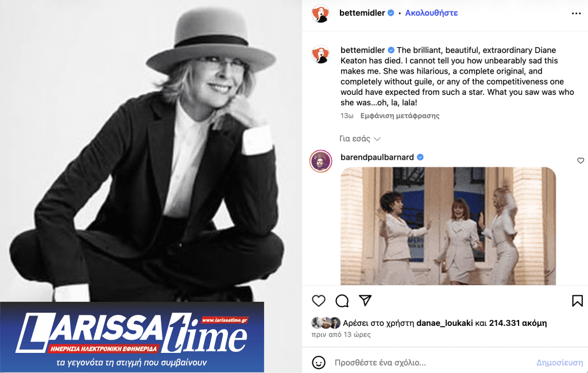This screenshot has height=373, width=588.
Task: Click bettemidler username in the header
Action: pos(362,13)
